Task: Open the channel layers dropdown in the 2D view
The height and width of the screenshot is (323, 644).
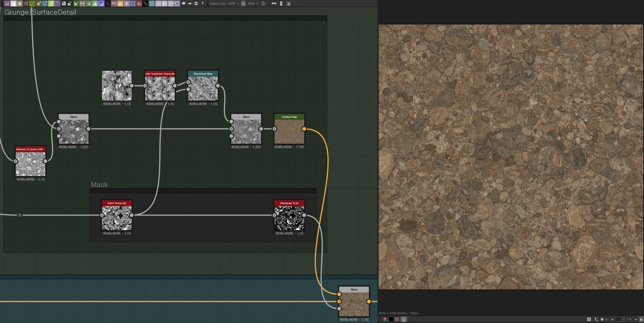Action: 385,319
